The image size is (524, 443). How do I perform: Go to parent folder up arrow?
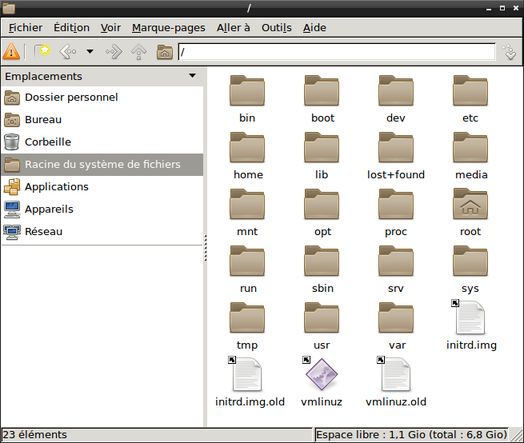(139, 52)
